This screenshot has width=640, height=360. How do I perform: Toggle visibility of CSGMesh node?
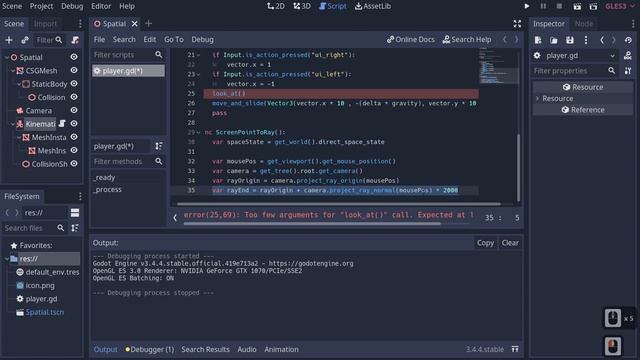tap(74, 70)
